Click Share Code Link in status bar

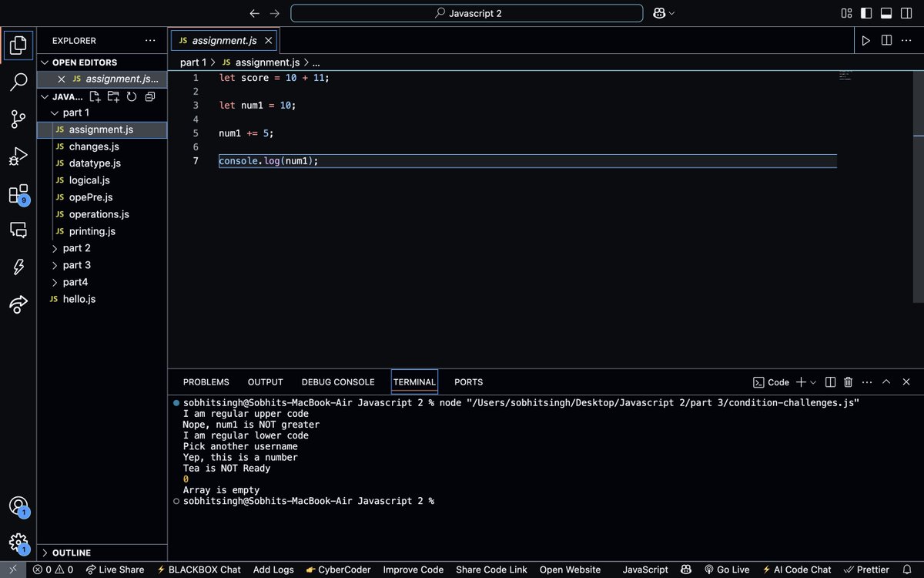pos(491,570)
